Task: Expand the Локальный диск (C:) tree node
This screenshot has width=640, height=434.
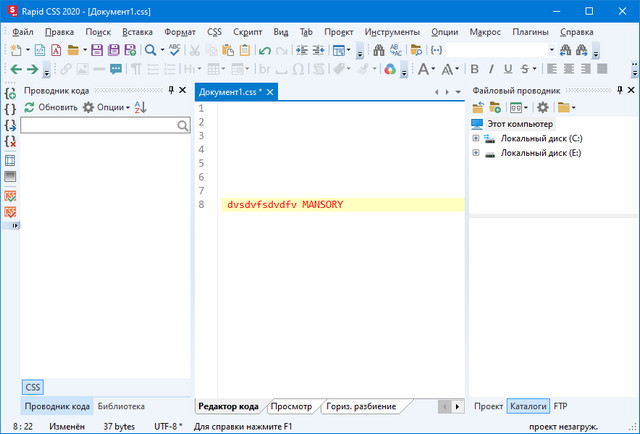Action: (476, 138)
